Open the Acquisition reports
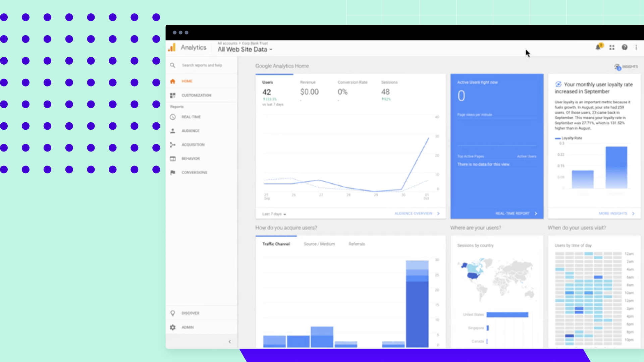This screenshot has width=644, height=362. click(193, 144)
